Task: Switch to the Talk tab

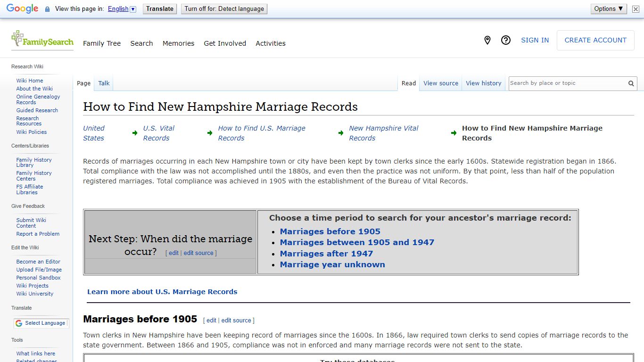Action: coord(104,83)
